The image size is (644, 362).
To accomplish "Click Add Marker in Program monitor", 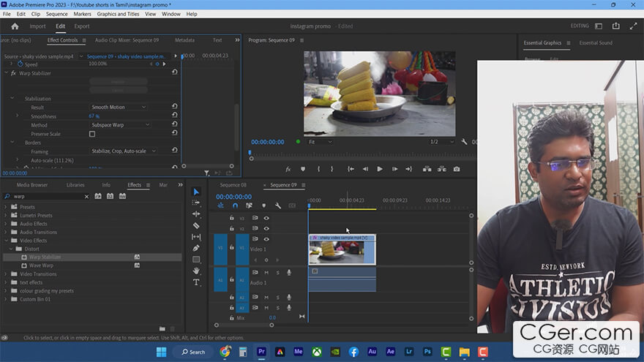I will [303, 169].
